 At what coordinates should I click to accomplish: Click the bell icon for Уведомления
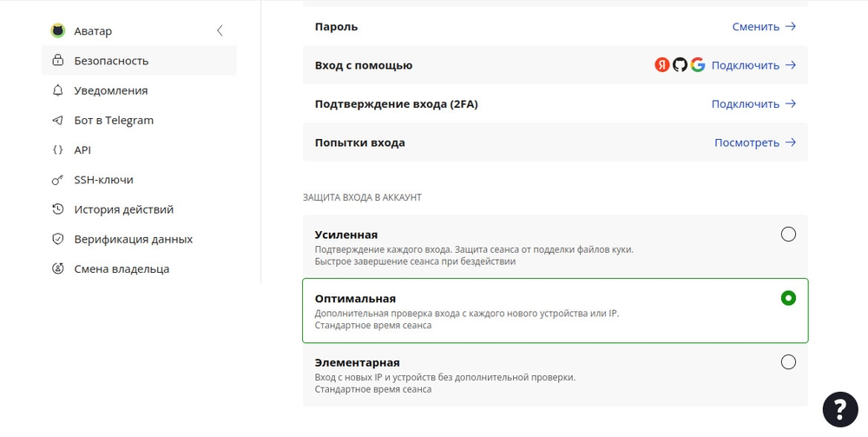(58, 90)
